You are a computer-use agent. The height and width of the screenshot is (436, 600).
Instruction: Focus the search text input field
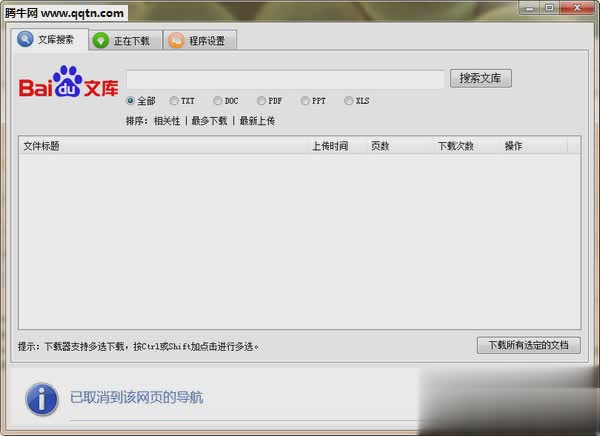pos(285,79)
